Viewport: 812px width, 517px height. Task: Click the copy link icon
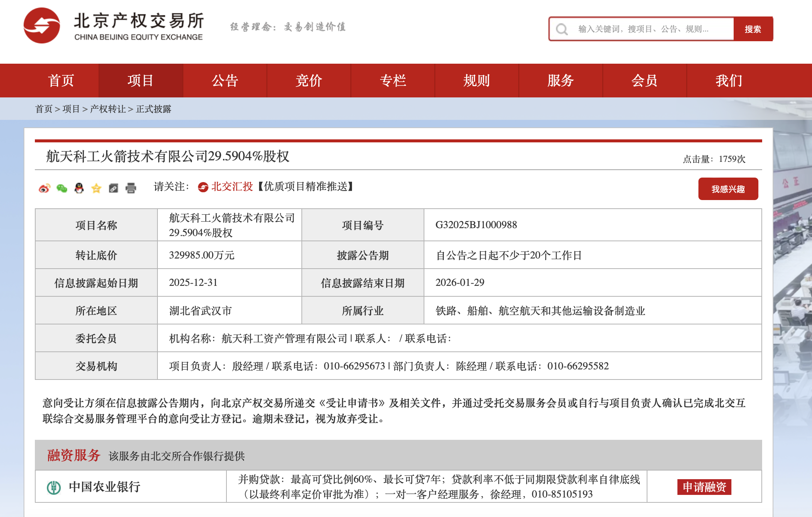click(x=114, y=188)
